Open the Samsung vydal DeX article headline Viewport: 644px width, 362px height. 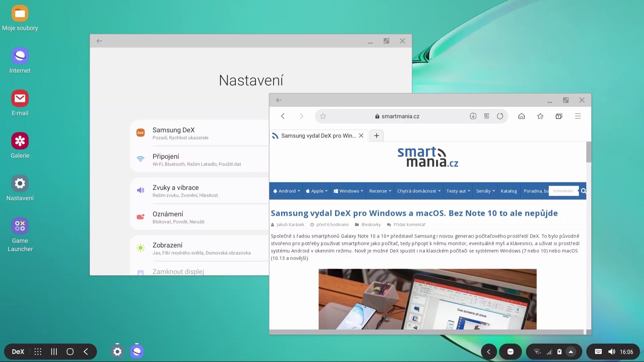click(x=414, y=213)
